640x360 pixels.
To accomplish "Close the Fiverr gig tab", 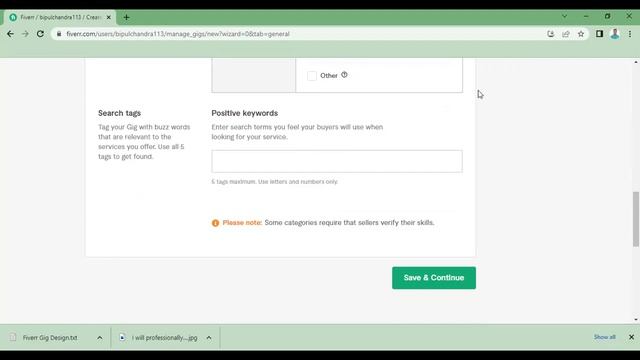I will [x=109, y=17].
